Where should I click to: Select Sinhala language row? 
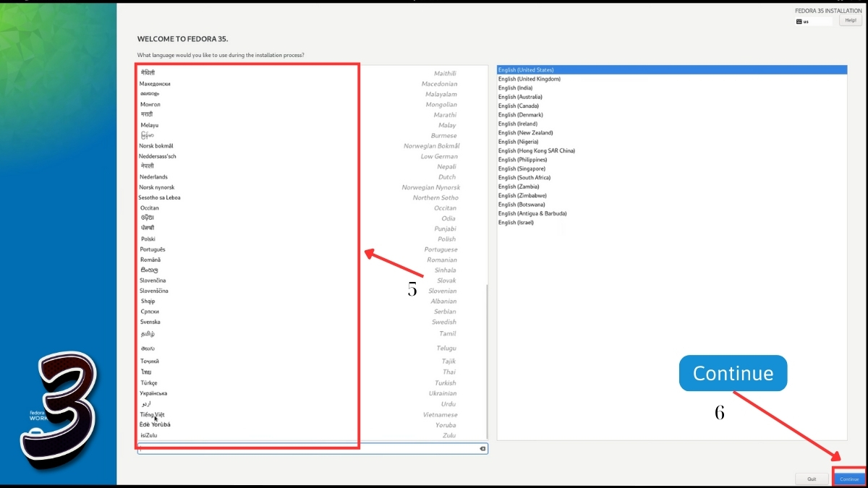pyautogui.click(x=311, y=270)
